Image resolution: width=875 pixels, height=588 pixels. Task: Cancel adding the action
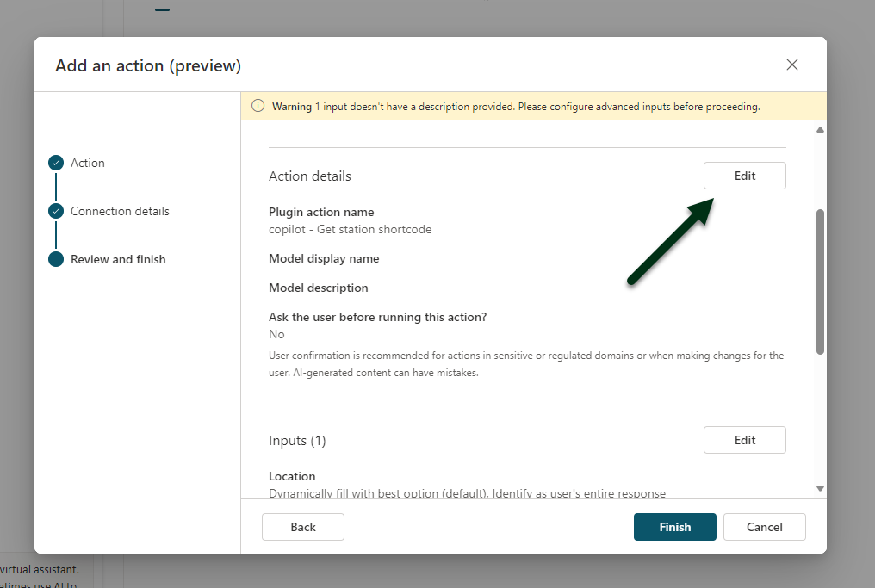(764, 527)
